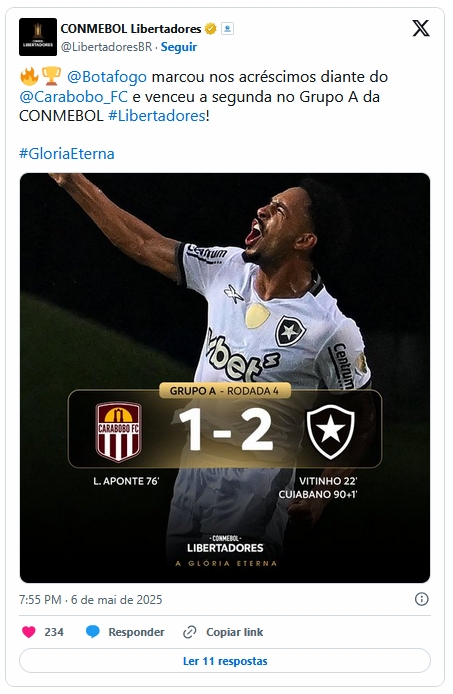Follow the account via Seguir
This screenshot has width=453, height=694.
179,47
